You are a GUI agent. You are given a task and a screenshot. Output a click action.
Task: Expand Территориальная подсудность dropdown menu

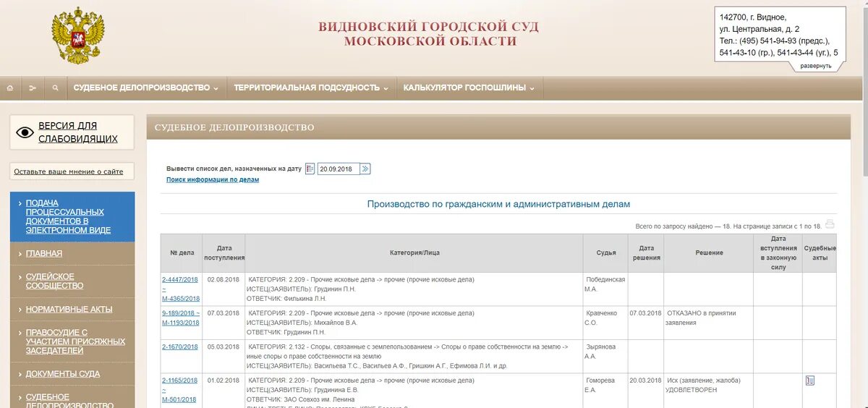tap(311, 88)
